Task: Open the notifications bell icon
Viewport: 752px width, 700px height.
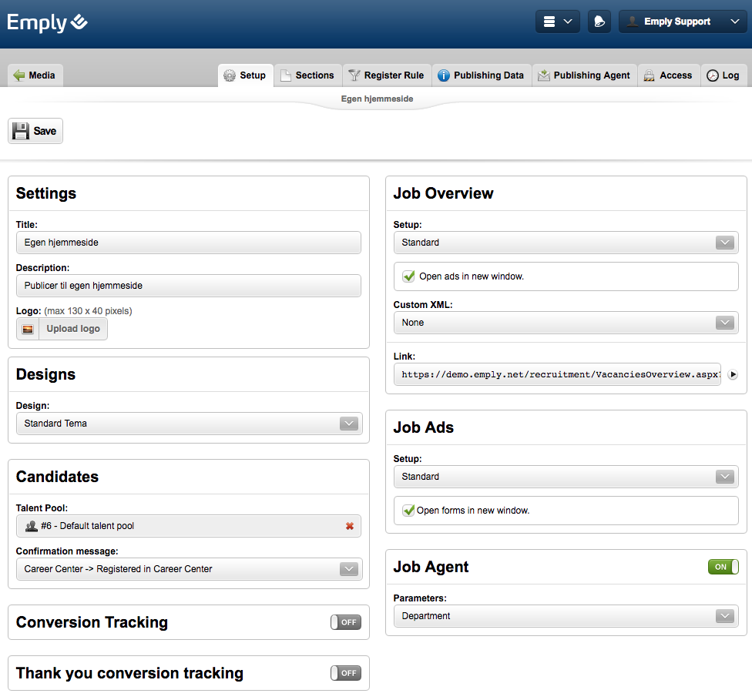Action: click(x=599, y=22)
